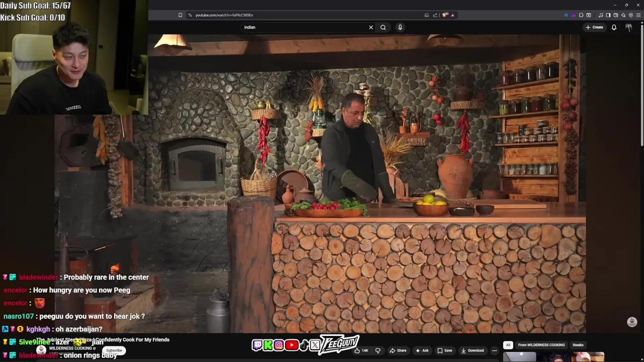The width and height of the screenshot is (644, 362).
Task: Open site settings icon beside the URL
Action: (x=190, y=15)
